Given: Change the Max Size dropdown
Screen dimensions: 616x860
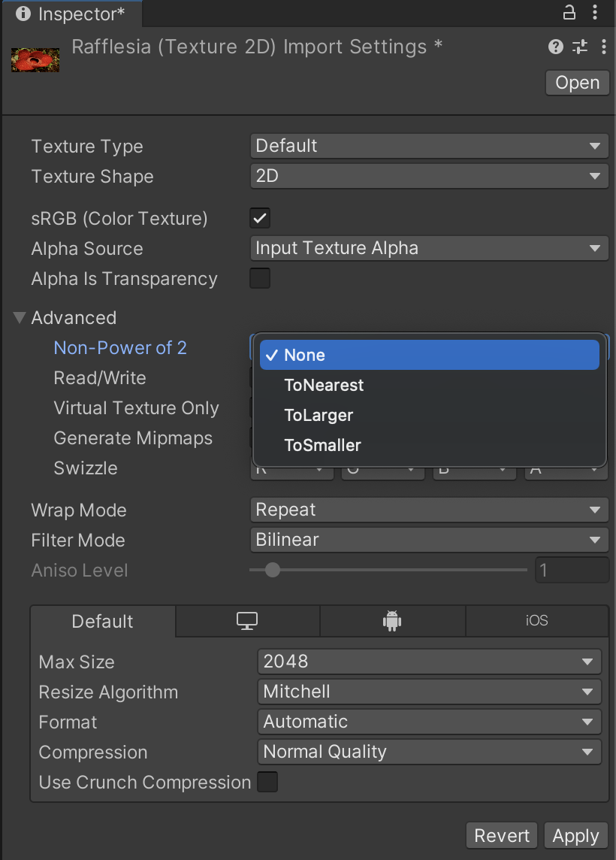Looking at the screenshot, I should pyautogui.click(x=429, y=662).
